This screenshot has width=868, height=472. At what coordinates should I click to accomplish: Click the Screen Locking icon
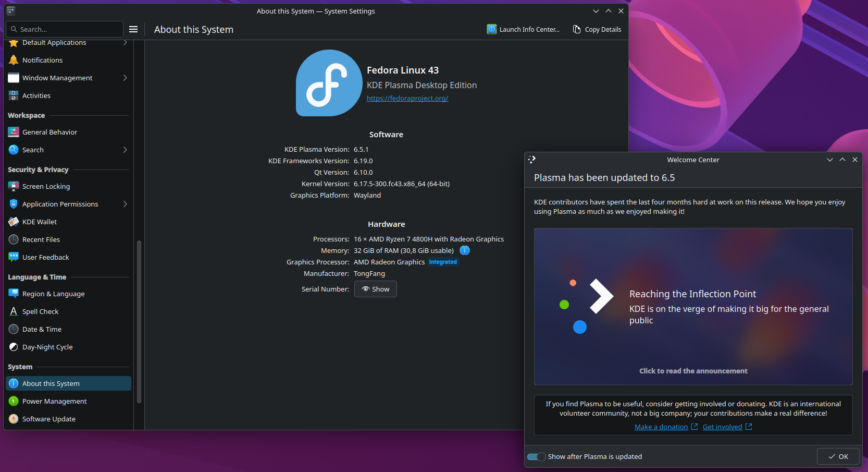click(x=14, y=186)
